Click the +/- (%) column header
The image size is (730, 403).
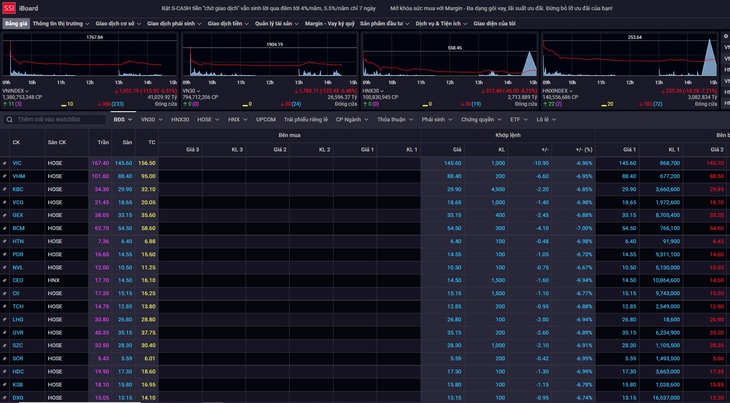click(x=584, y=149)
